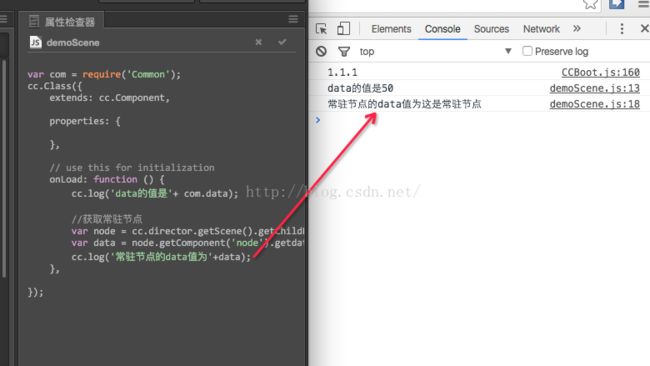Image resolution: width=650 pixels, height=366 pixels.
Task: Click the console log line '1.1.1'
Action: 342,73
